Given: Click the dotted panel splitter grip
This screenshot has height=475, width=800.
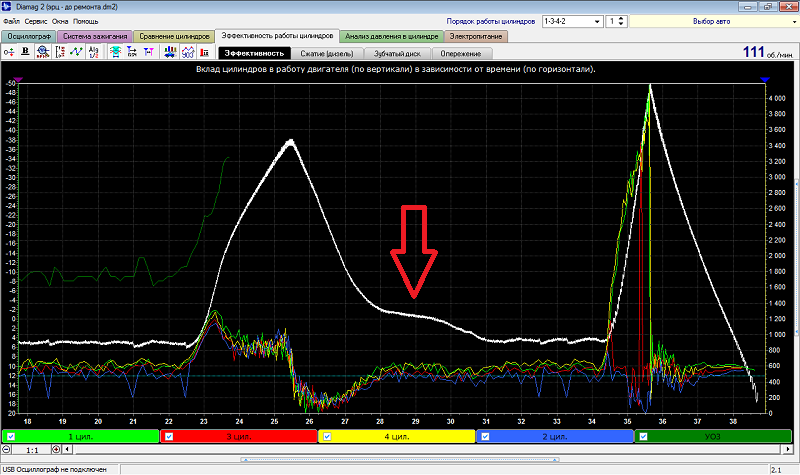Looking at the screenshot, I should 400,460.
